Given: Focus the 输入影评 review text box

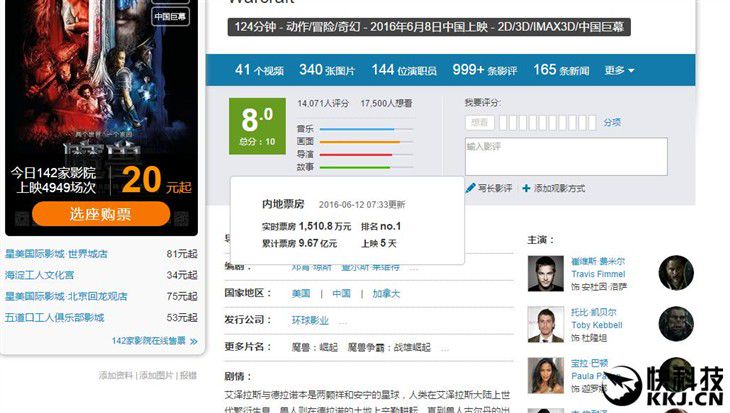Looking at the screenshot, I should point(566,156).
